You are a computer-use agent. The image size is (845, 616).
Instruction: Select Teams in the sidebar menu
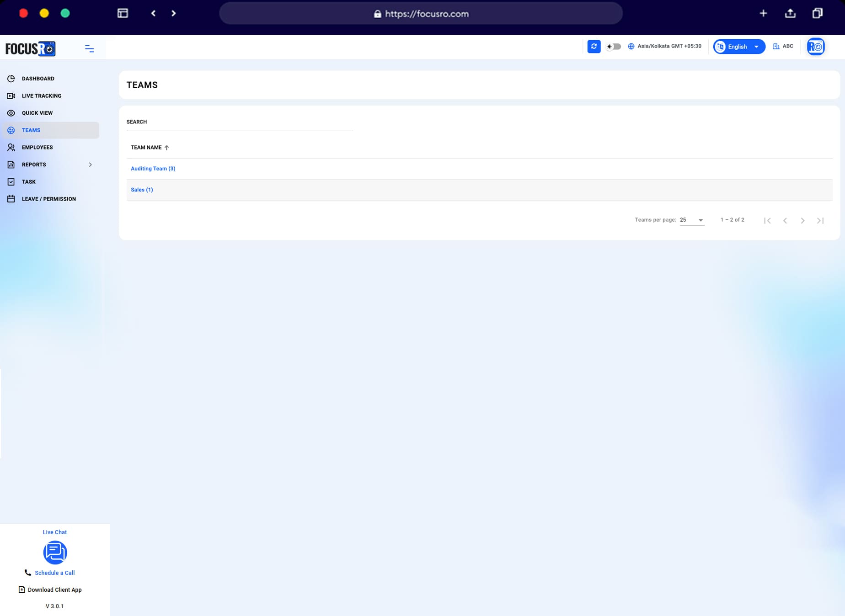point(31,130)
